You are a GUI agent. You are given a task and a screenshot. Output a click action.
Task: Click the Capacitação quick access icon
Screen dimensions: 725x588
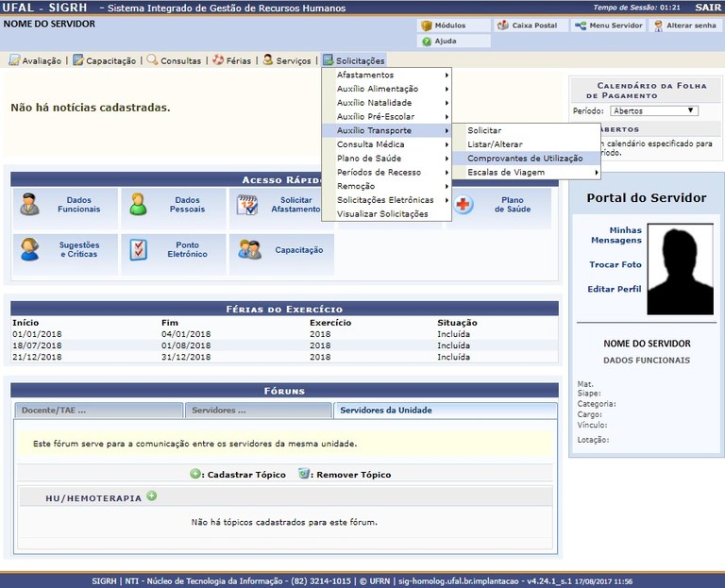pyautogui.click(x=250, y=250)
